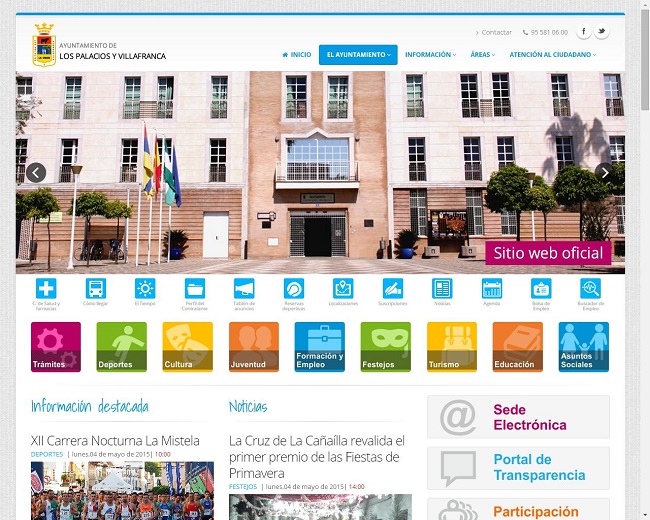
Task: Show the previous slideshow image
Action: [x=36, y=173]
